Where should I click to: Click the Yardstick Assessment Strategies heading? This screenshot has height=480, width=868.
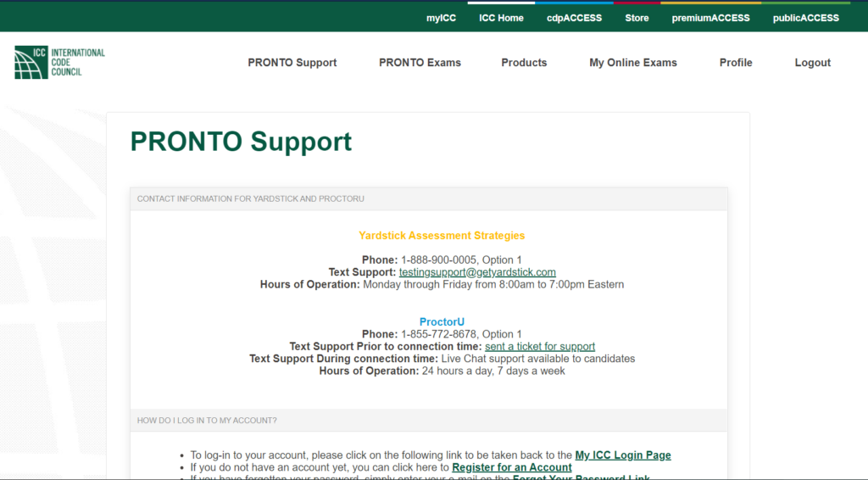tap(442, 236)
